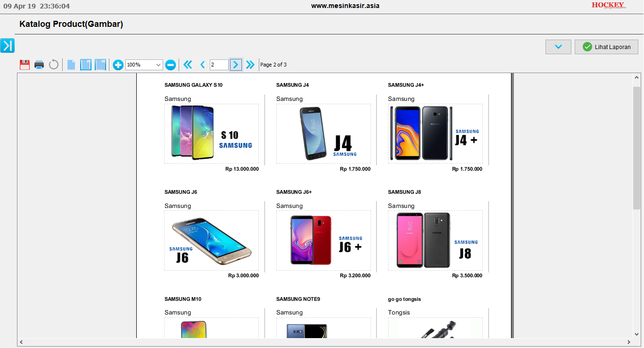Click the Samsung J4 product image
Image resolution: width=644 pixels, height=348 pixels.
click(x=323, y=133)
